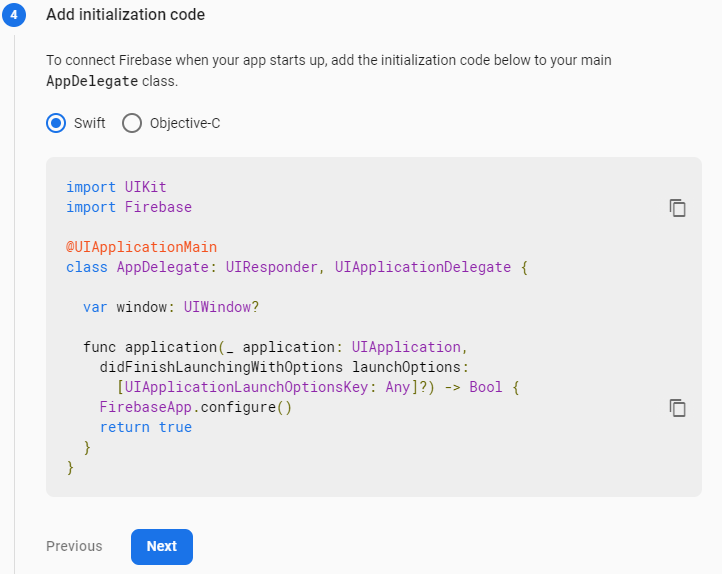
Task: Select the Swift radio button
Action: pyautogui.click(x=56, y=123)
